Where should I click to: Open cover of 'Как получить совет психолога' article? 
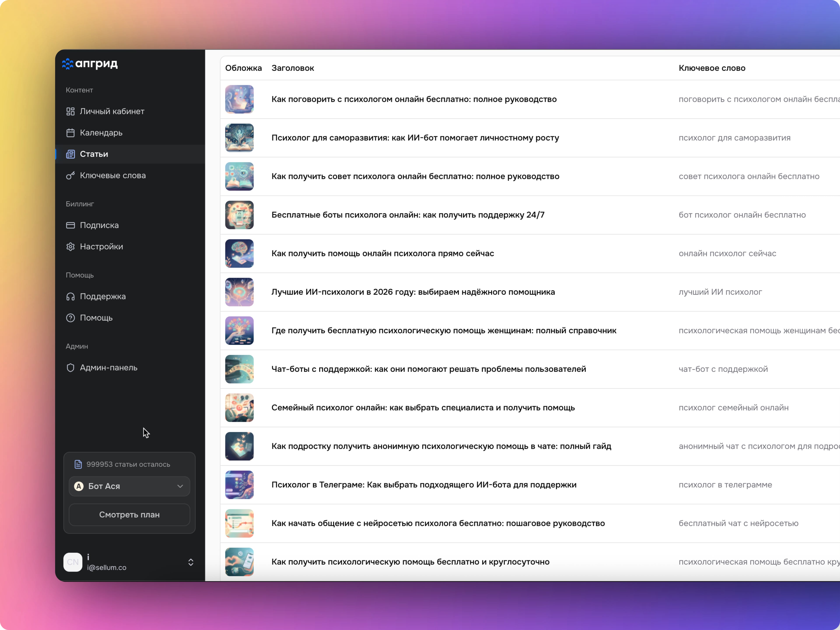click(x=239, y=176)
